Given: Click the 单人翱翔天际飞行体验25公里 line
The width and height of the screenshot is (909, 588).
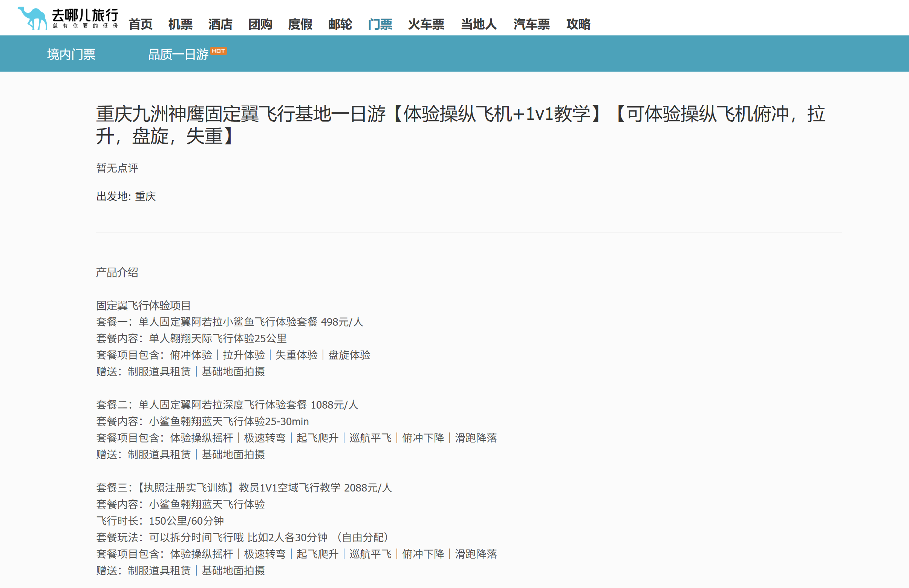Looking at the screenshot, I should pyautogui.click(x=191, y=338).
